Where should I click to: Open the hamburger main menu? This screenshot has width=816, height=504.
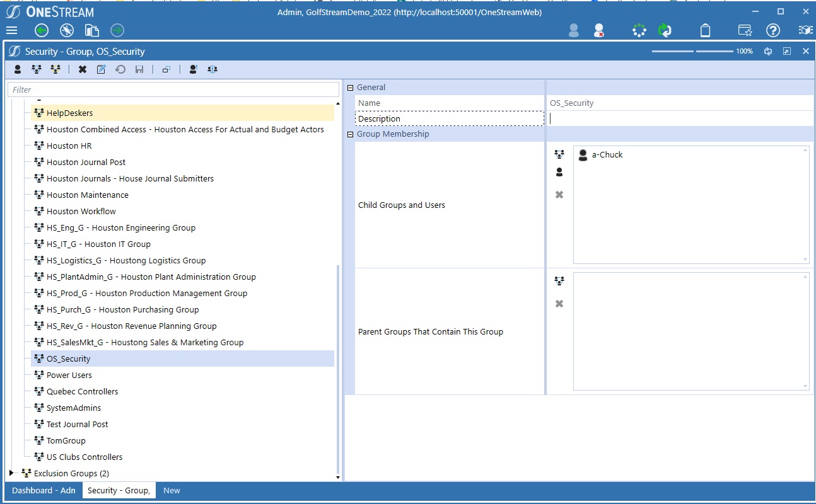click(11, 30)
